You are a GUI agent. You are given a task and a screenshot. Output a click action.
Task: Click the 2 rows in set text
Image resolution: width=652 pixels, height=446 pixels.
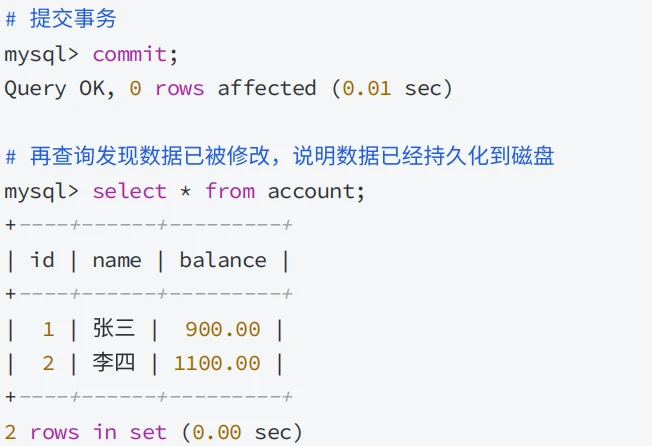pyautogui.click(x=86, y=432)
